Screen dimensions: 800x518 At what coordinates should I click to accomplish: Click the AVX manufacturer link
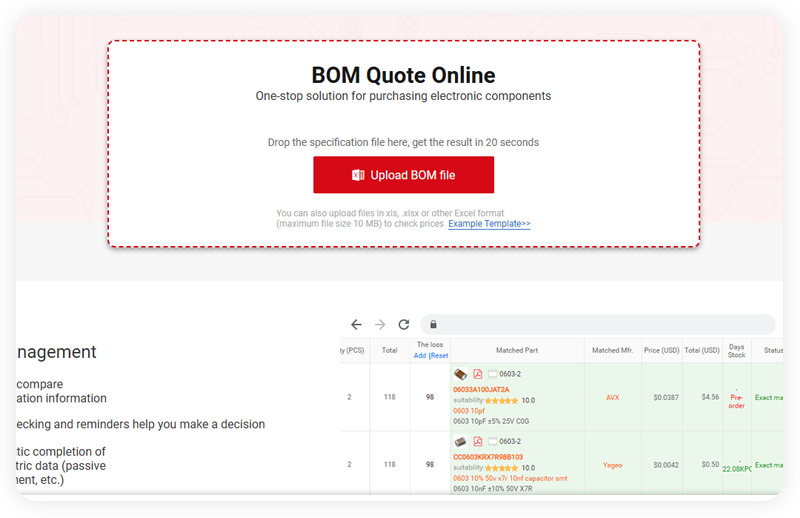click(613, 397)
